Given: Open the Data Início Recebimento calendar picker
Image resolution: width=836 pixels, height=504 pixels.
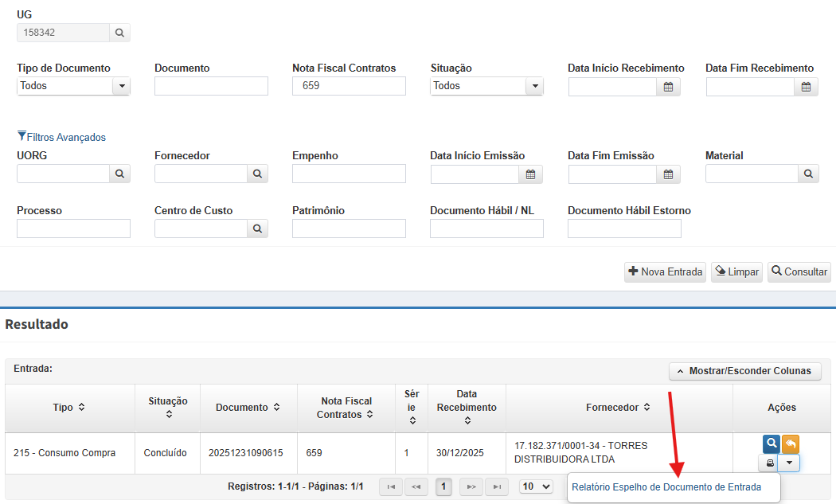Looking at the screenshot, I should pyautogui.click(x=669, y=87).
